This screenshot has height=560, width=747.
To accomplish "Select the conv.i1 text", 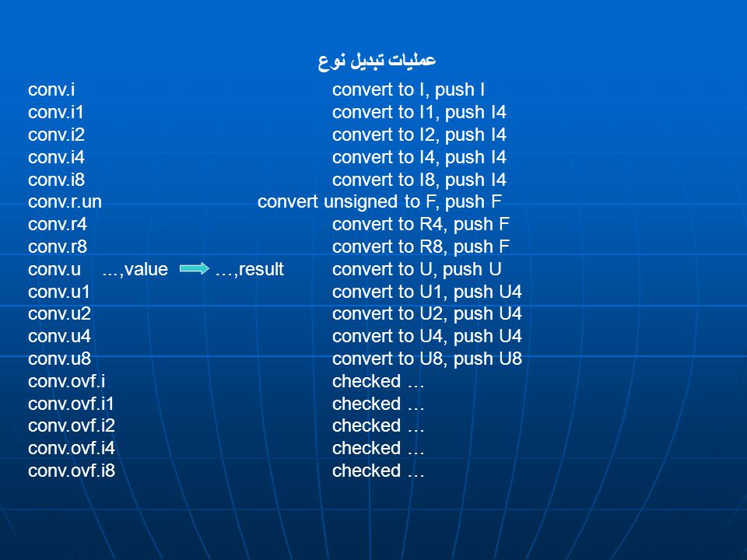I will [x=56, y=112].
